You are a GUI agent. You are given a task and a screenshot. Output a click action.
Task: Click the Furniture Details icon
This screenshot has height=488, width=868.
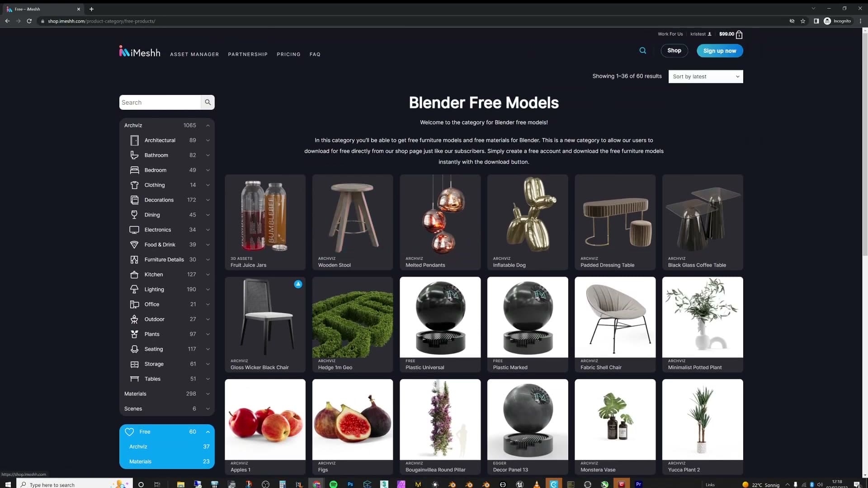pyautogui.click(x=134, y=259)
